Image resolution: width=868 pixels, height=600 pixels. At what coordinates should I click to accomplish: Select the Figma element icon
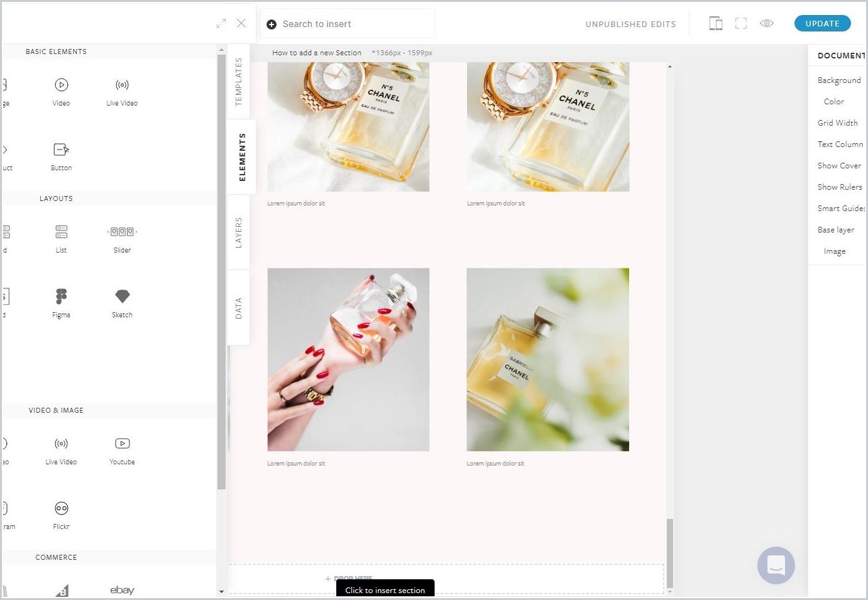coord(61,296)
